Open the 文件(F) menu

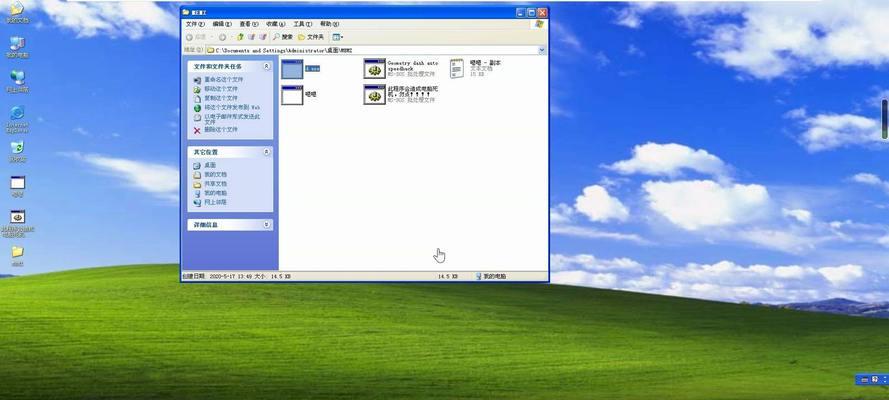(x=195, y=24)
